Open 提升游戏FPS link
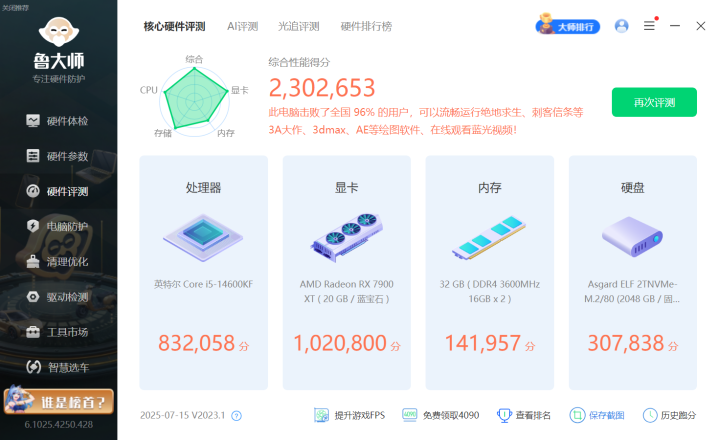This screenshot has height=440, width=719. [360, 415]
